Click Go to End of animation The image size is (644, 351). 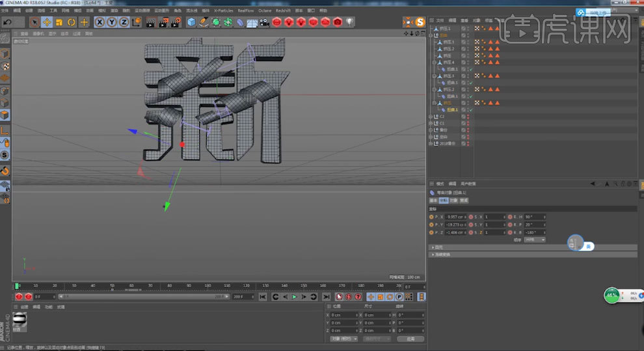pos(327,297)
